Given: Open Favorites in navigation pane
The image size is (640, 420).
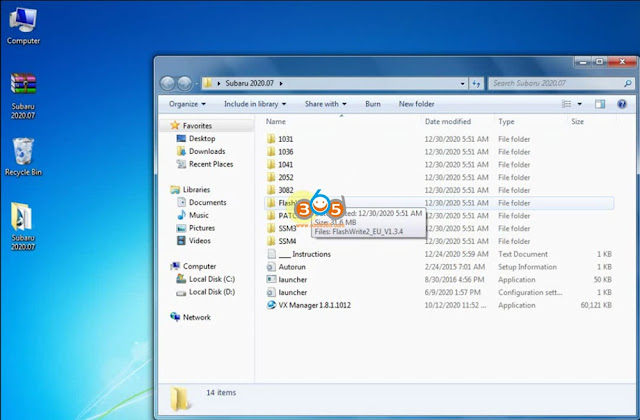Looking at the screenshot, I should pyautogui.click(x=197, y=126).
